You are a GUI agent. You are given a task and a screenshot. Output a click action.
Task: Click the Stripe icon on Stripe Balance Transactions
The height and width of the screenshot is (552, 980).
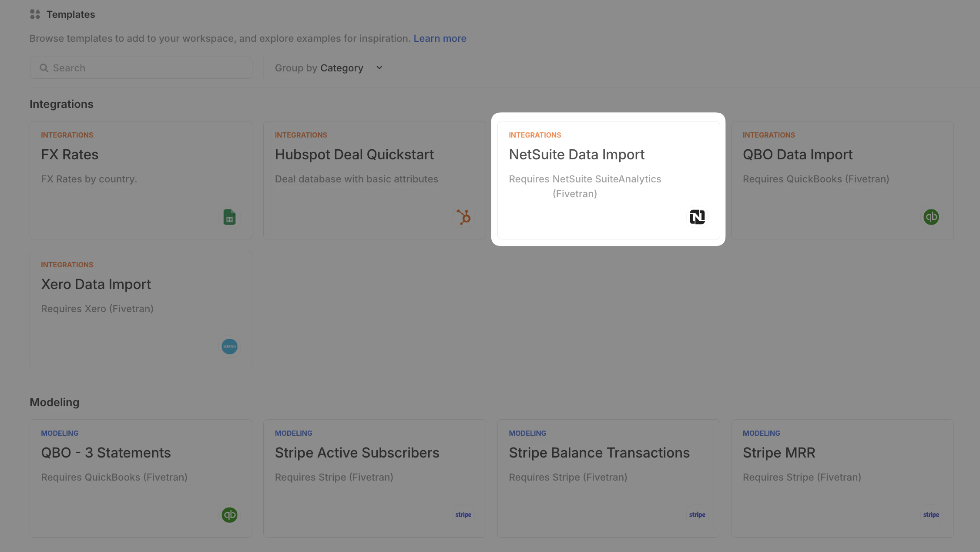pyautogui.click(x=697, y=515)
